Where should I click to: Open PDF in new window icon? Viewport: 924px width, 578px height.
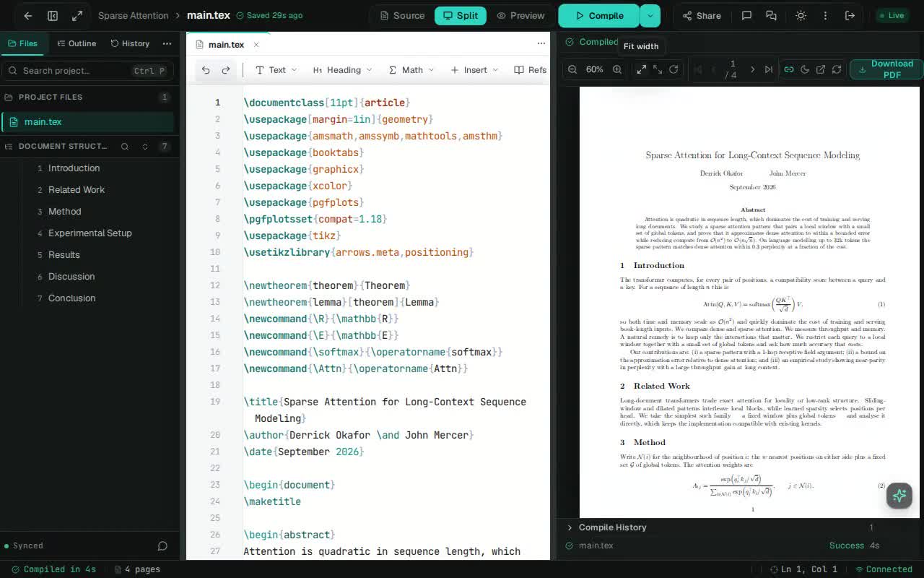pyautogui.click(x=821, y=69)
